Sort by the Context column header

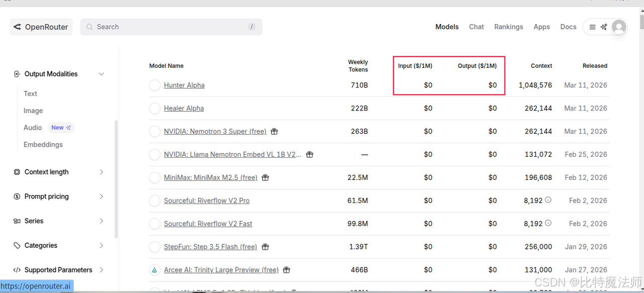pyautogui.click(x=541, y=66)
